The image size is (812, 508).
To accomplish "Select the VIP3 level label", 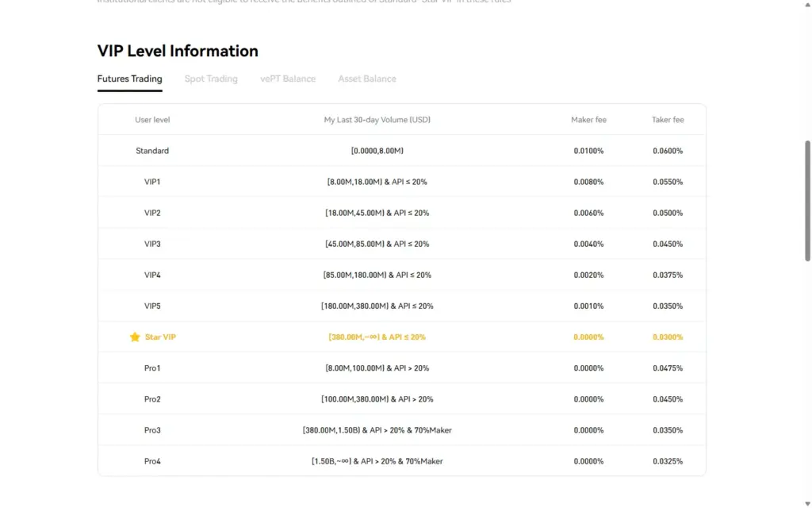I will 152,244.
